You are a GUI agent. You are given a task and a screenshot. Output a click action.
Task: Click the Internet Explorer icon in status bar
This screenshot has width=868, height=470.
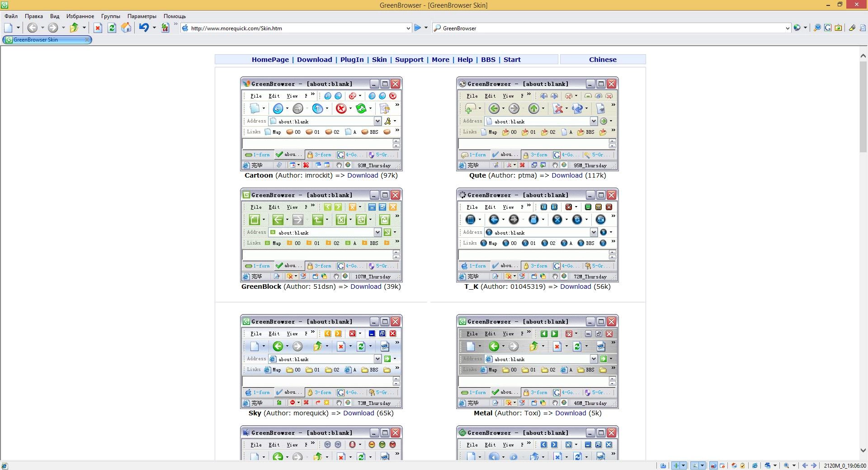click(x=755, y=465)
